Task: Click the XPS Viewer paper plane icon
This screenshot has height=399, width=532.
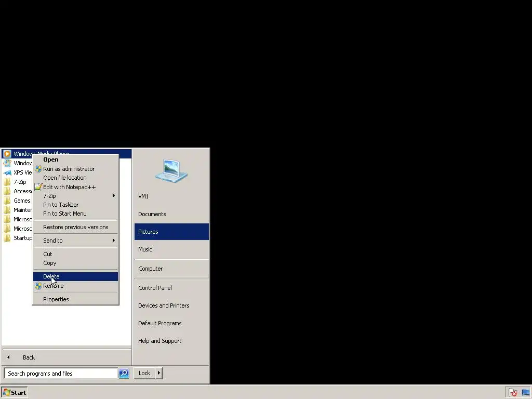Action: pyautogui.click(x=7, y=172)
